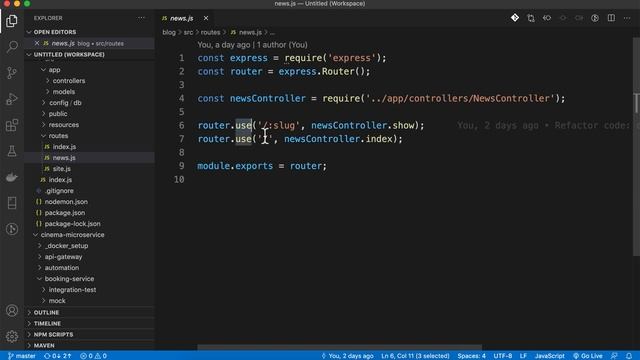Viewport: 640px width, 360px height.
Task: Open package.json file
Action: click(x=64, y=213)
